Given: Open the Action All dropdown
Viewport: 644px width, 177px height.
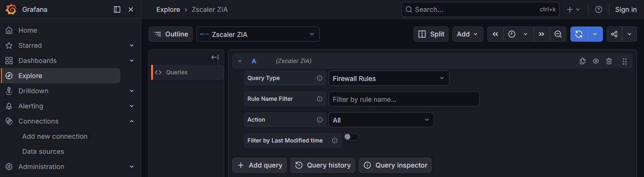Looking at the screenshot, I should point(381,120).
